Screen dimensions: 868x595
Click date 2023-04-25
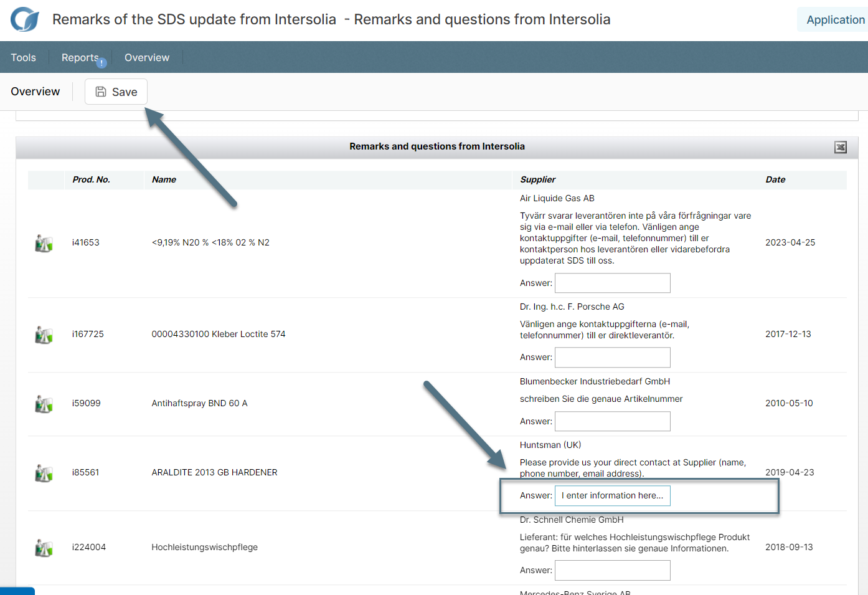pos(790,242)
